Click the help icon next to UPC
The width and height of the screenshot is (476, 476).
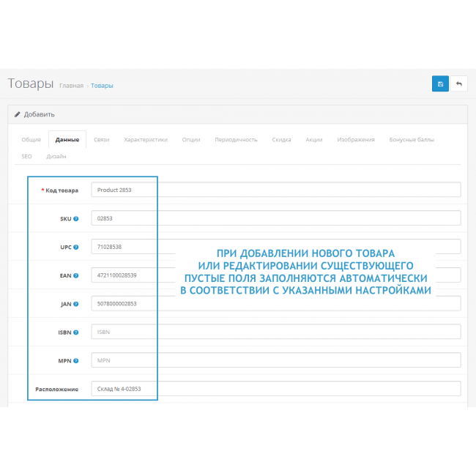pos(76,247)
